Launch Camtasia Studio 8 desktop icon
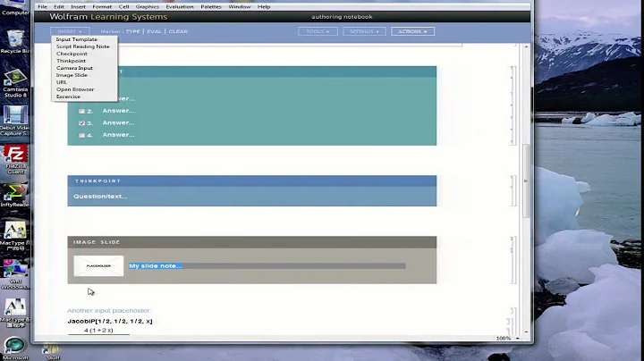 tap(15, 83)
